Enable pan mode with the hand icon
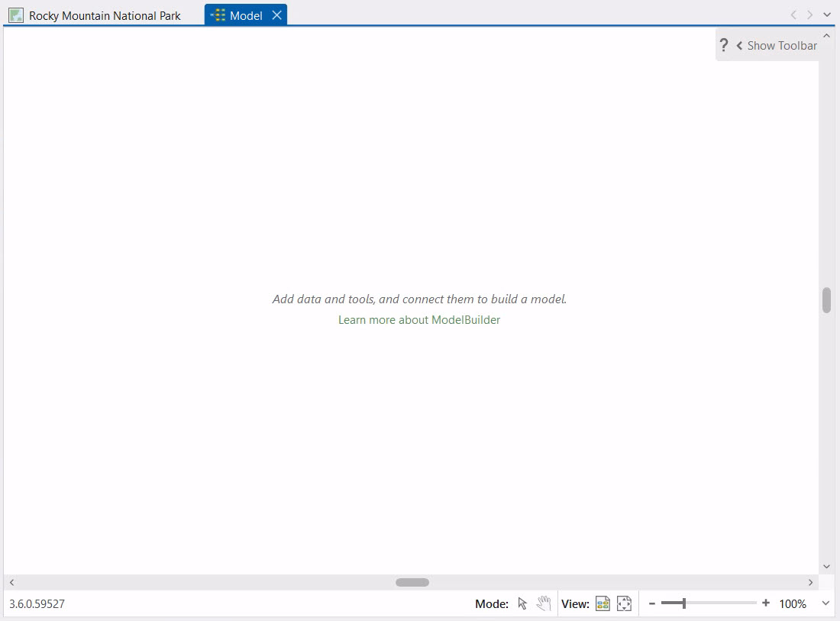840x621 pixels. [x=544, y=603]
